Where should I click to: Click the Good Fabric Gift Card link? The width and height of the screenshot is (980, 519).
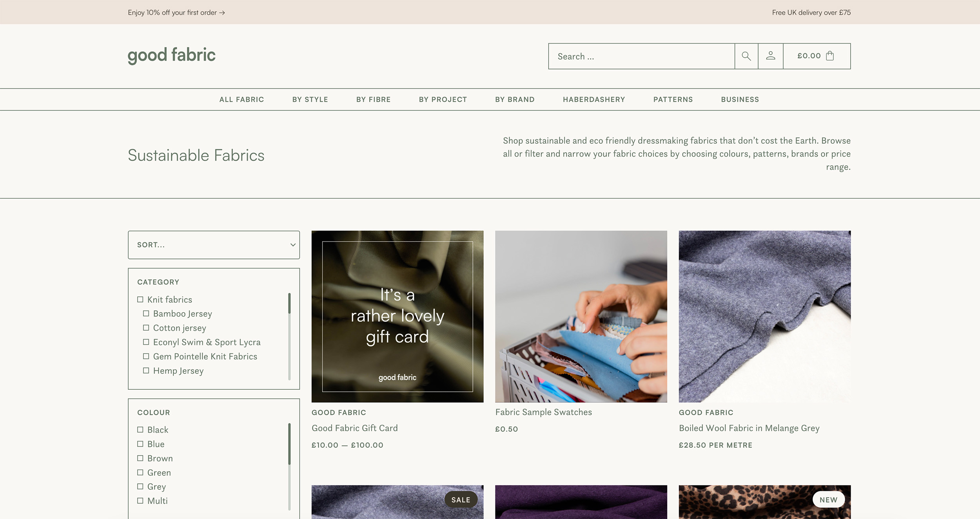tap(354, 428)
